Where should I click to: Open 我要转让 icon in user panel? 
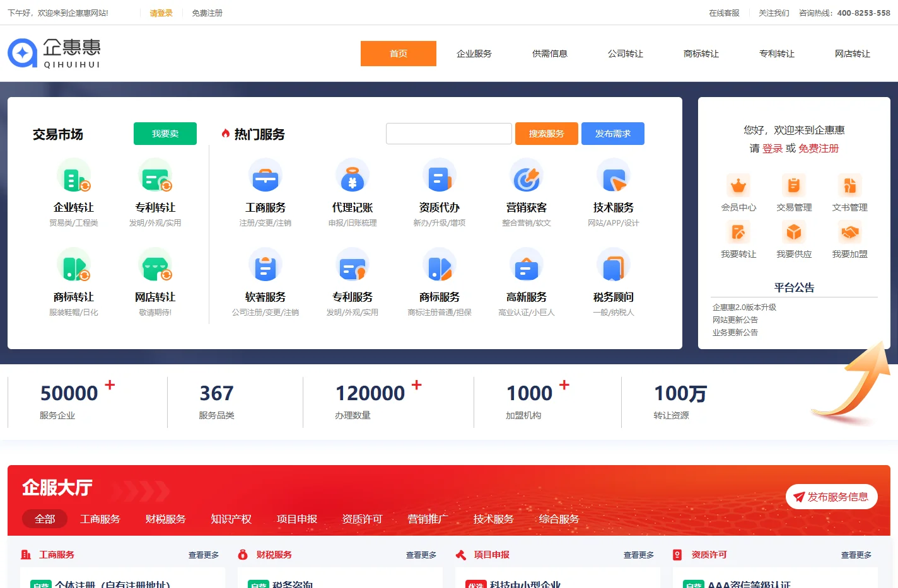point(738,233)
